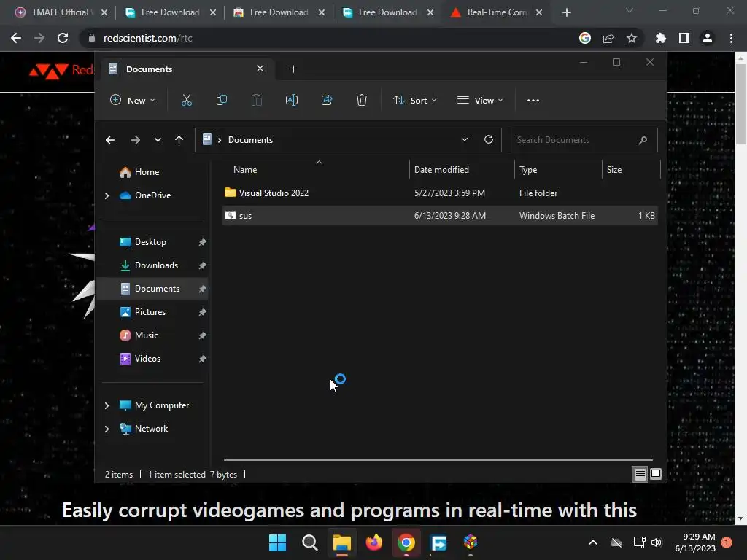Open Chrome tab search dropdown
This screenshot has width=747, height=560.
629,10
